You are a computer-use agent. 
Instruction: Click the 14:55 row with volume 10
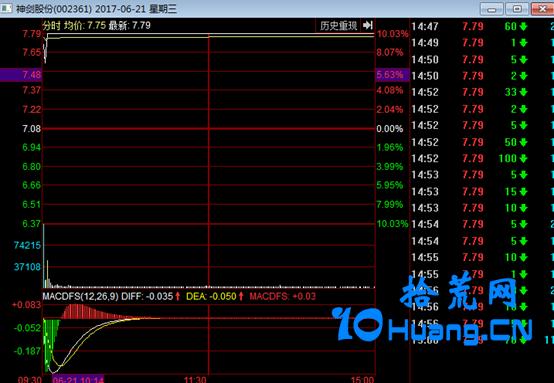[x=482, y=257]
